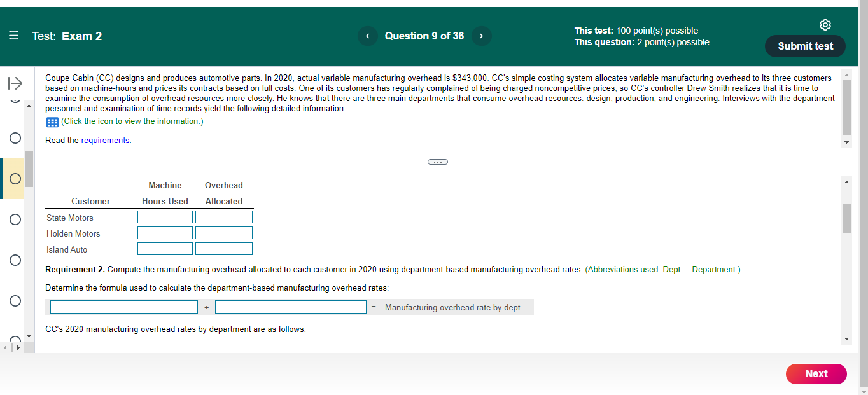
Task: Click the settings gear icon
Action: 825,25
